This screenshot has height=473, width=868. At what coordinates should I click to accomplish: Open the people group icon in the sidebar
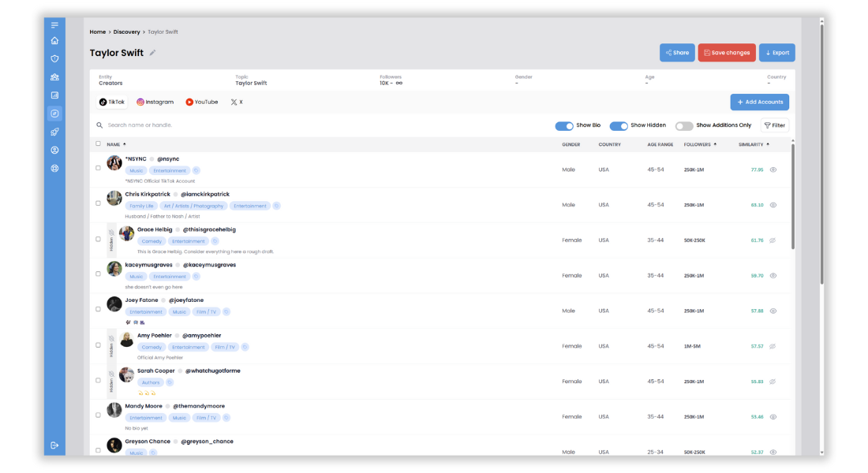coord(54,77)
